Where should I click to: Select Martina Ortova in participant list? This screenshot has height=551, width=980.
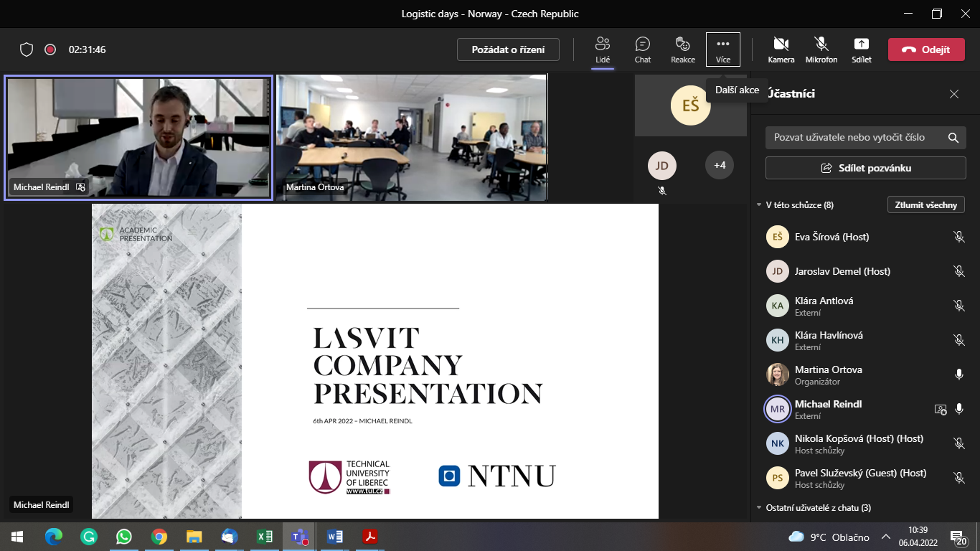tap(866, 375)
